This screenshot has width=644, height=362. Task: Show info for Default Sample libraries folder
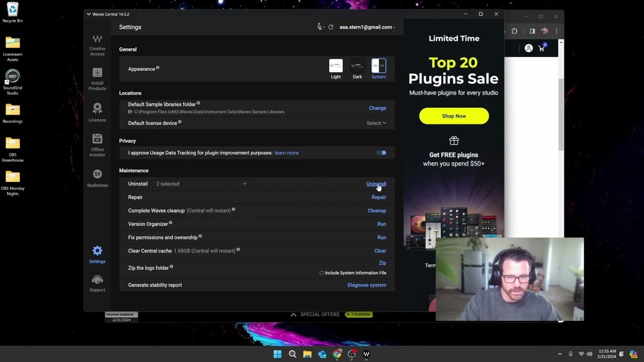198,103
